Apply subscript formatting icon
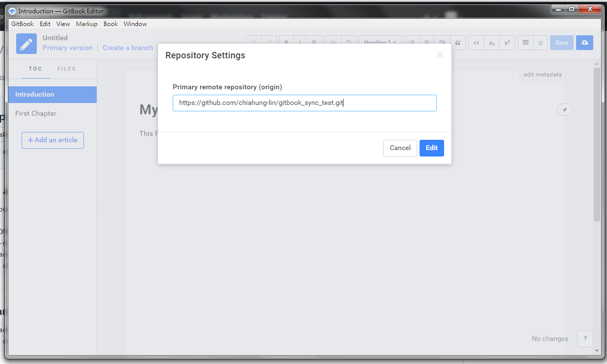Screen dimensions: 607x364 coord(492,43)
